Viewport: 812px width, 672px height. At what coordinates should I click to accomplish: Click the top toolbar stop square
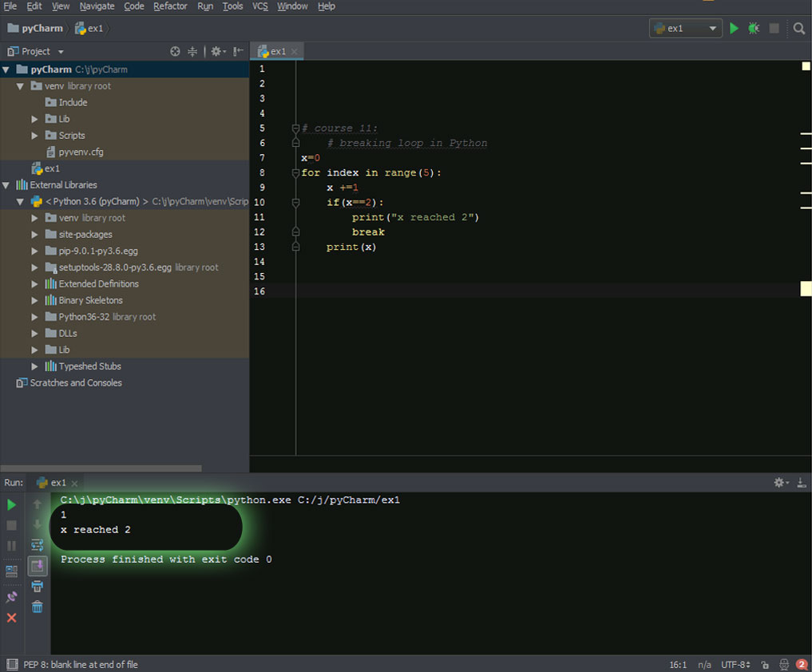(x=774, y=29)
